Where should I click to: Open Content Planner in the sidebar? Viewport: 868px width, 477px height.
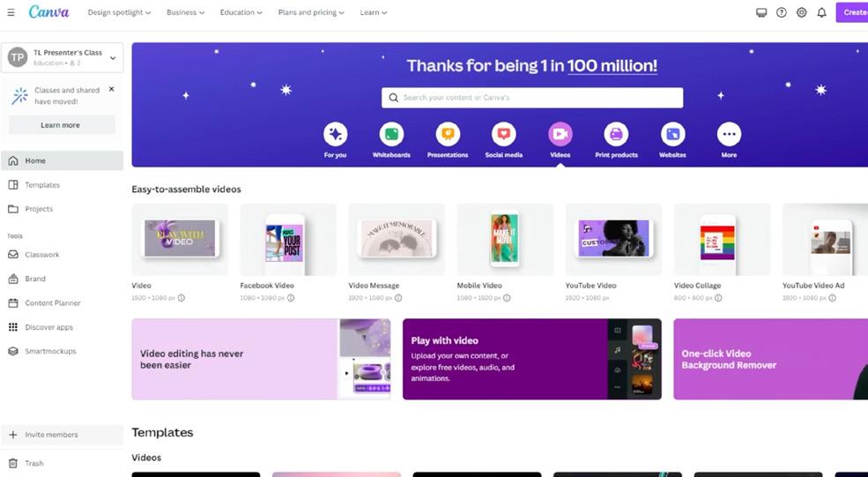(62, 303)
